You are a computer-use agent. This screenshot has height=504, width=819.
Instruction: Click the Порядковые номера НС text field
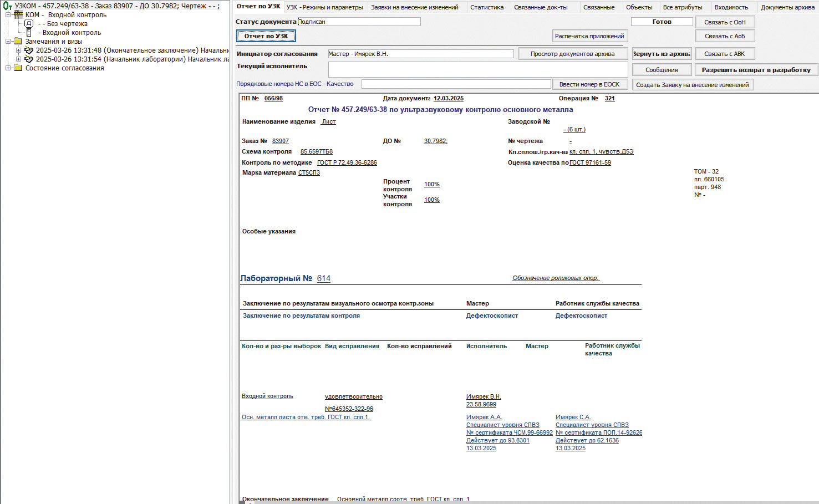455,84
